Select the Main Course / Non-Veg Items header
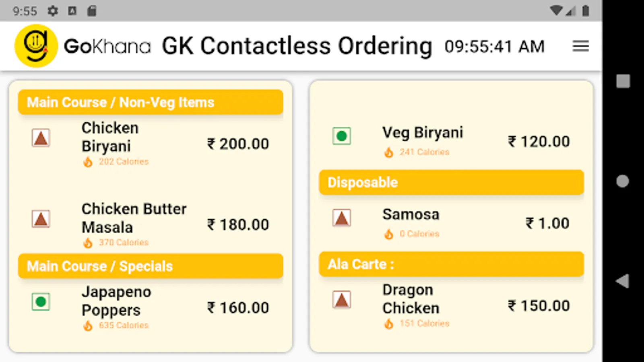This screenshot has height=362, width=644. 150,102
